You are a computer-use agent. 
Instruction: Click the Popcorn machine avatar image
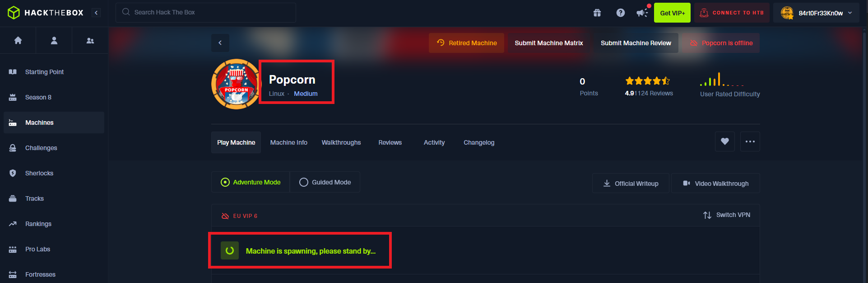236,84
